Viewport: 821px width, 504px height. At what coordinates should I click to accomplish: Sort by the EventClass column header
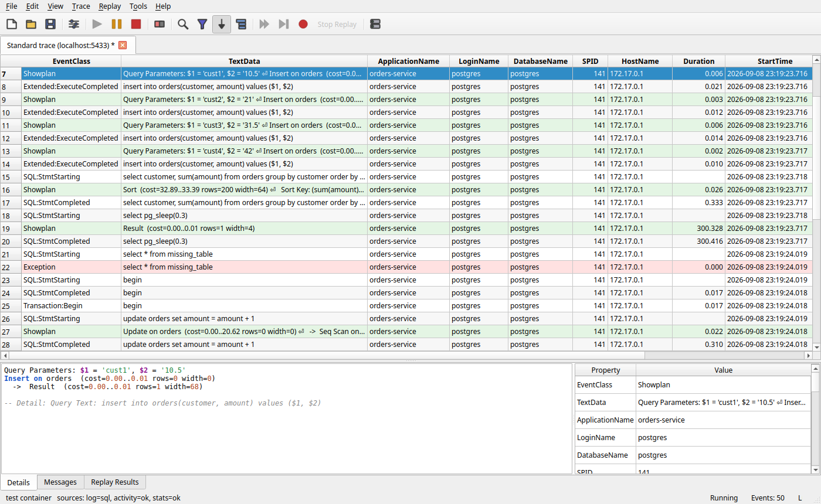[72, 61]
